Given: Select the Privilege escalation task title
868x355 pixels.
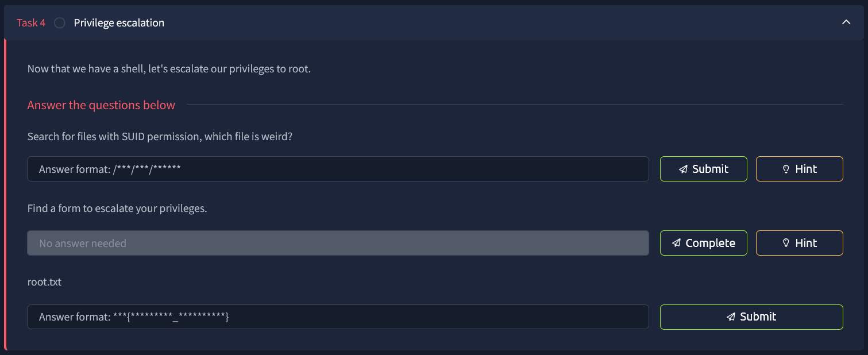Looking at the screenshot, I should tap(119, 23).
